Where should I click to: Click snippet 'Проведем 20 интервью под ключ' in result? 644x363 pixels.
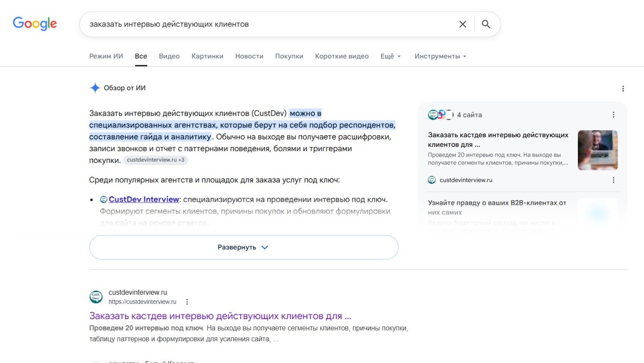(x=146, y=328)
